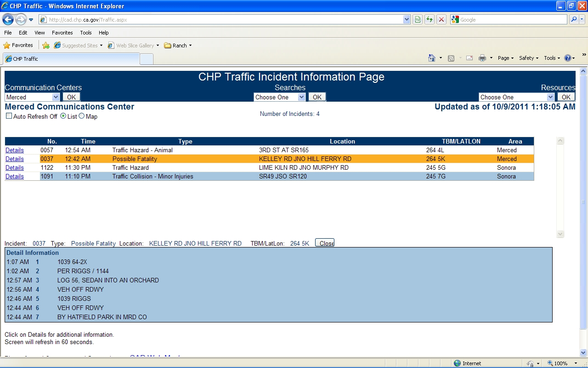The width and height of the screenshot is (588, 368).
Task: Click the search magnifier icon
Action: pyautogui.click(x=573, y=20)
